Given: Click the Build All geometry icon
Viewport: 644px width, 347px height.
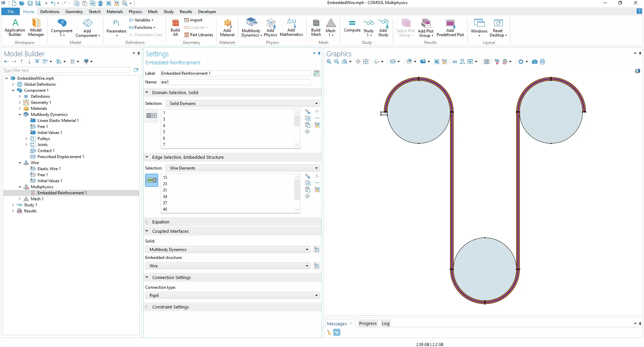Looking at the screenshot, I should pos(175,27).
